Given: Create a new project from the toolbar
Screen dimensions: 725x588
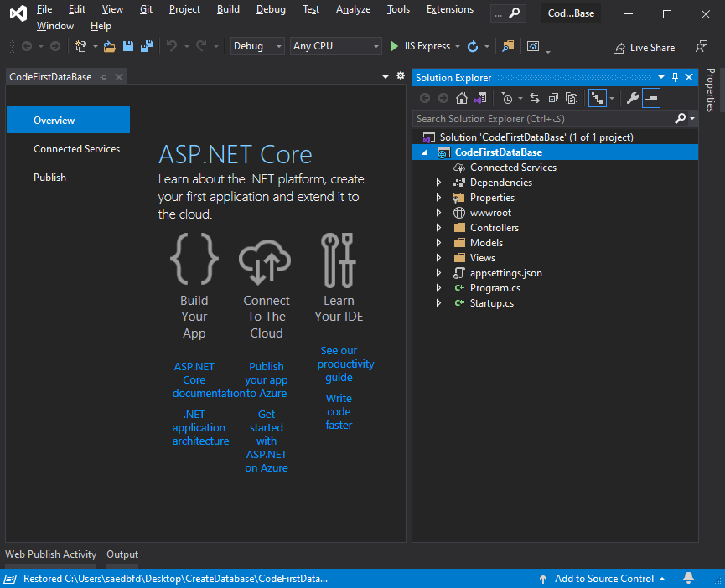Looking at the screenshot, I should [x=81, y=46].
